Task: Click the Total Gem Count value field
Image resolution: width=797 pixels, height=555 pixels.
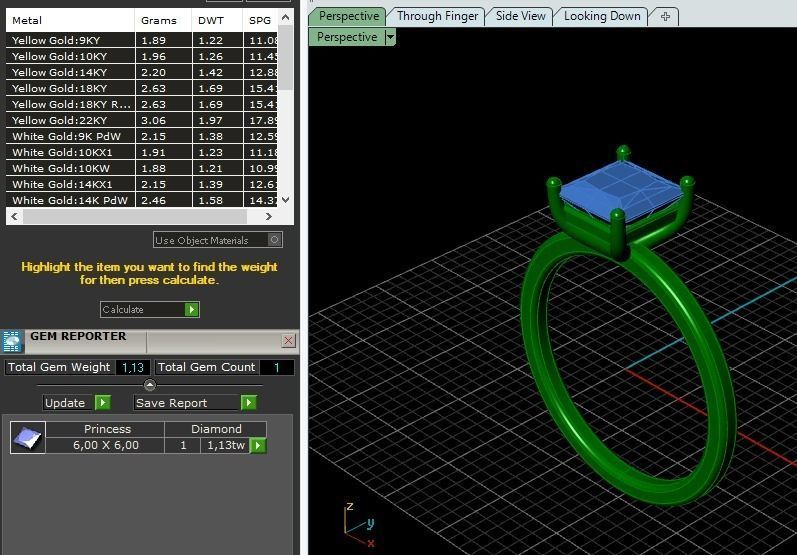Action: [277, 367]
